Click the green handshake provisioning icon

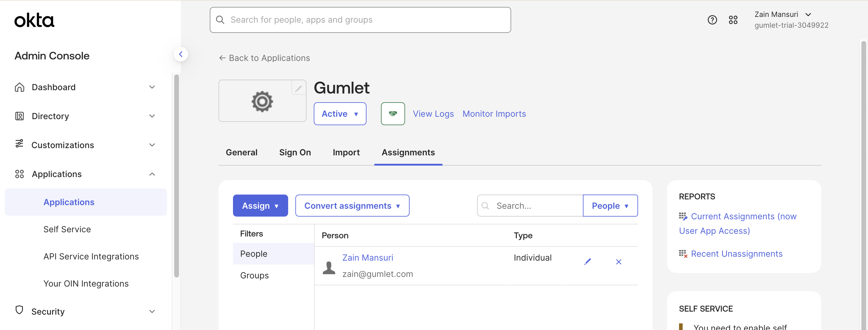coord(393,114)
